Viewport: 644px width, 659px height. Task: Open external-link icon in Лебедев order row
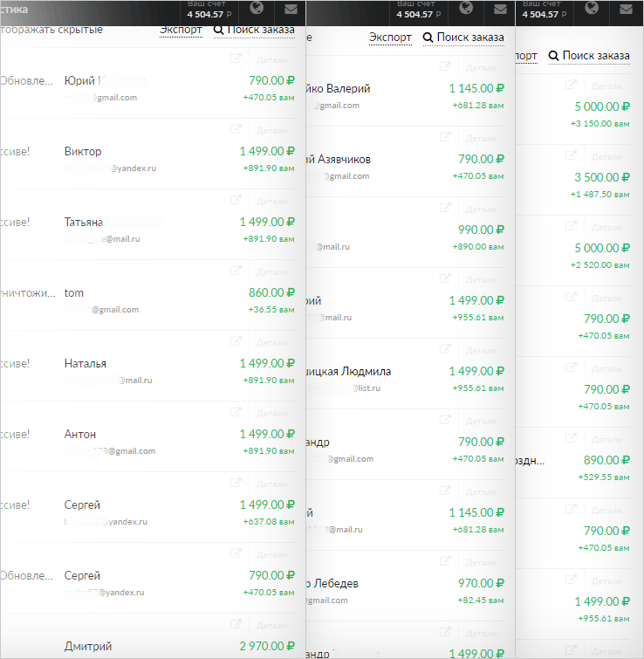pyautogui.click(x=445, y=562)
